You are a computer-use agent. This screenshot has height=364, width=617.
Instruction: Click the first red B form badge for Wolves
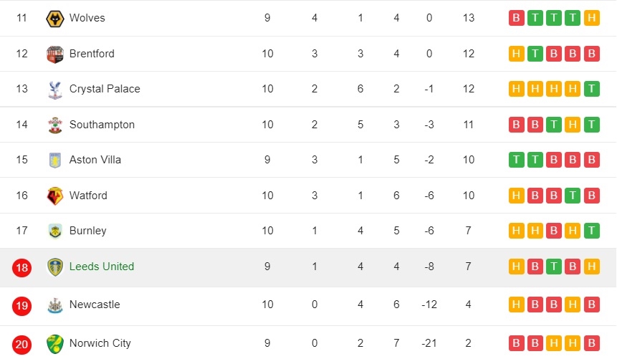coord(516,18)
